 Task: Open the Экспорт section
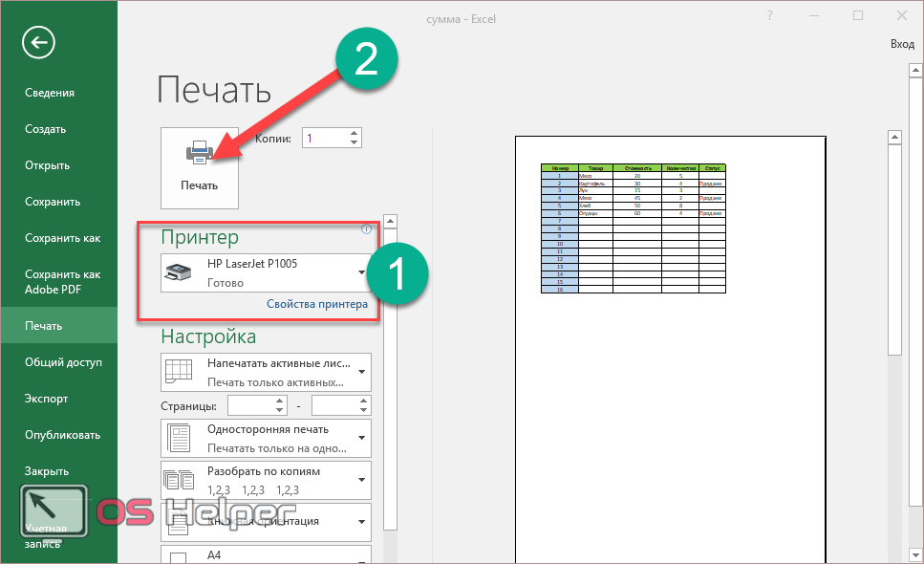46,399
